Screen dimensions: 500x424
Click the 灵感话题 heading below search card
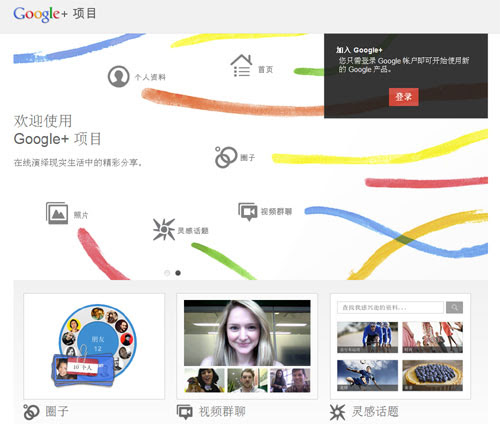click(x=375, y=412)
